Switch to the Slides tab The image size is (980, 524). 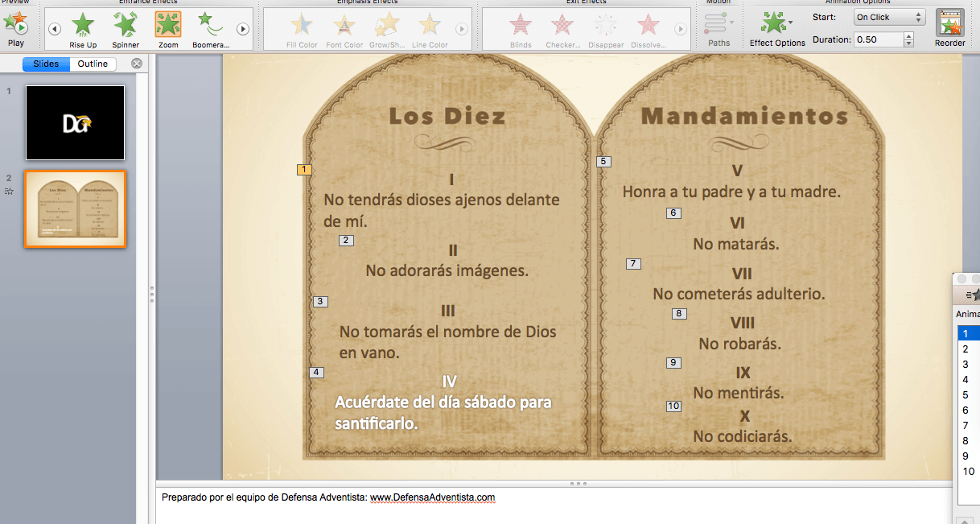[46, 64]
